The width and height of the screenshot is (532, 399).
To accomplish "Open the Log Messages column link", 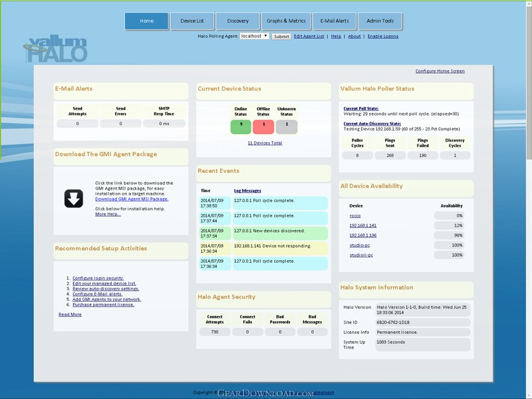I will coord(247,191).
